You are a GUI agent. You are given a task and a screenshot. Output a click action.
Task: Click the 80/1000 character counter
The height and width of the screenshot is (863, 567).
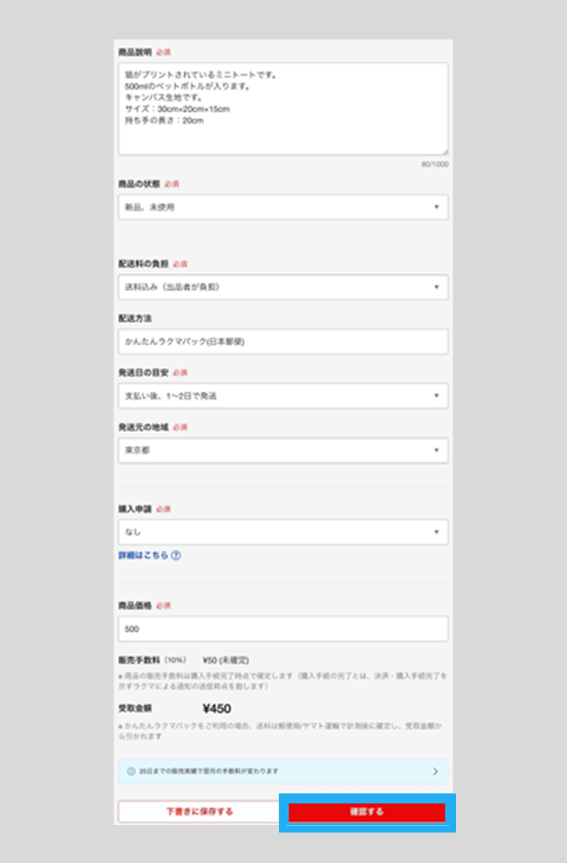[435, 164]
